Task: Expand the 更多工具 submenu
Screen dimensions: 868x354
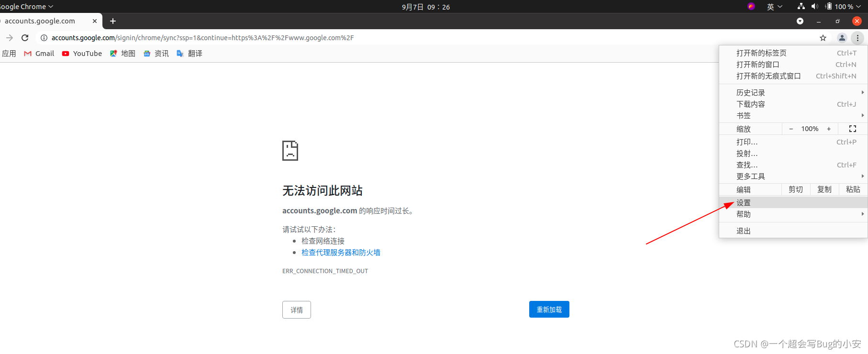Action: (793, 177)
